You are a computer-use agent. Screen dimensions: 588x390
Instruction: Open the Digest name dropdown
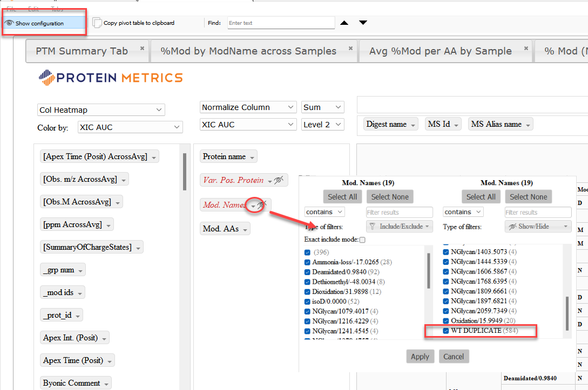point(390,124)
